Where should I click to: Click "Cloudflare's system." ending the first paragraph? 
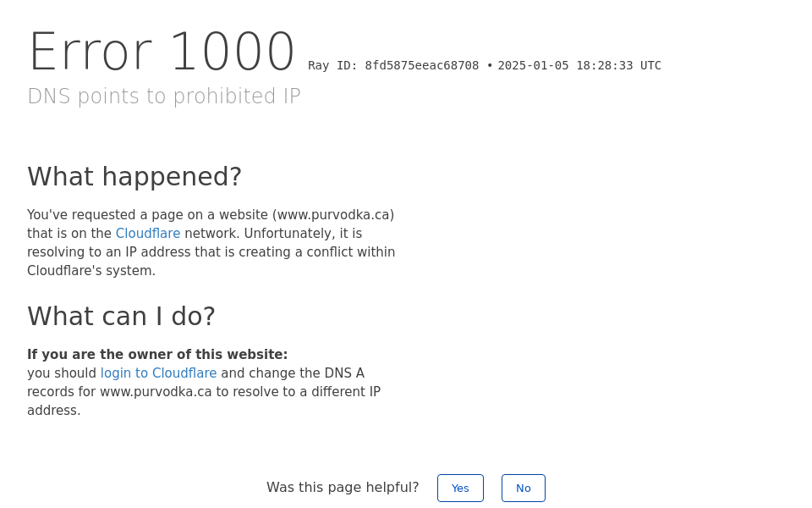coord(91,271)
